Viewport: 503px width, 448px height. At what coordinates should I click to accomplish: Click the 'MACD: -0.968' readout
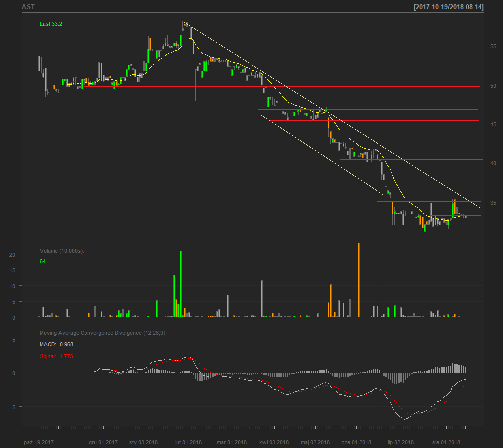click(x=56, y=344)
